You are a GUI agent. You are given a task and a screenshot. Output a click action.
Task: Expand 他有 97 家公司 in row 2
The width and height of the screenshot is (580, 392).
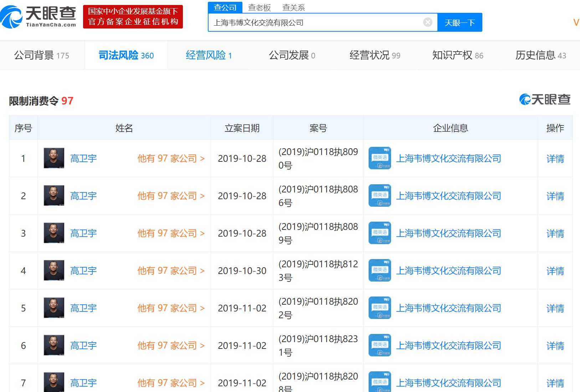tap(171, 196)
